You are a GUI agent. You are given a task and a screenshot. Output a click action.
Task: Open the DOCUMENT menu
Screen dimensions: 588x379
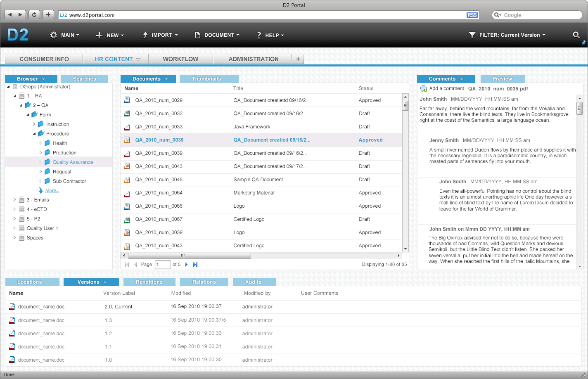point(217,35)
